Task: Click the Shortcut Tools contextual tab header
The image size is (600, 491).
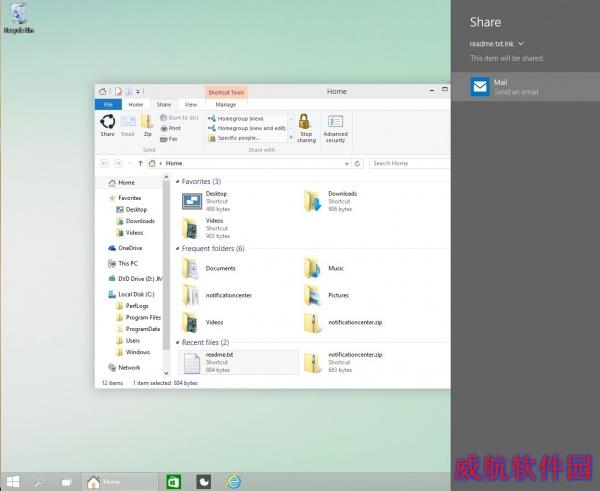Action: [x=226, y=92]
